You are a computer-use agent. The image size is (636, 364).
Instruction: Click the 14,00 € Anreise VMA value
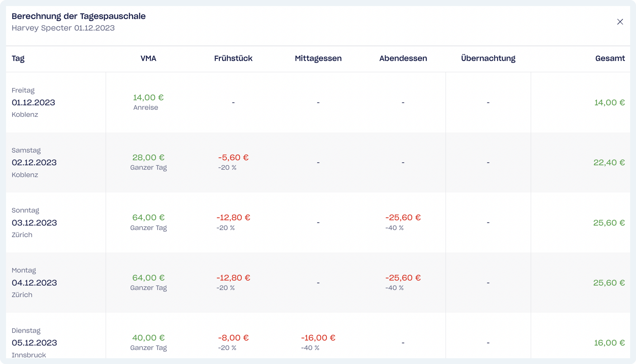[148, 97]
